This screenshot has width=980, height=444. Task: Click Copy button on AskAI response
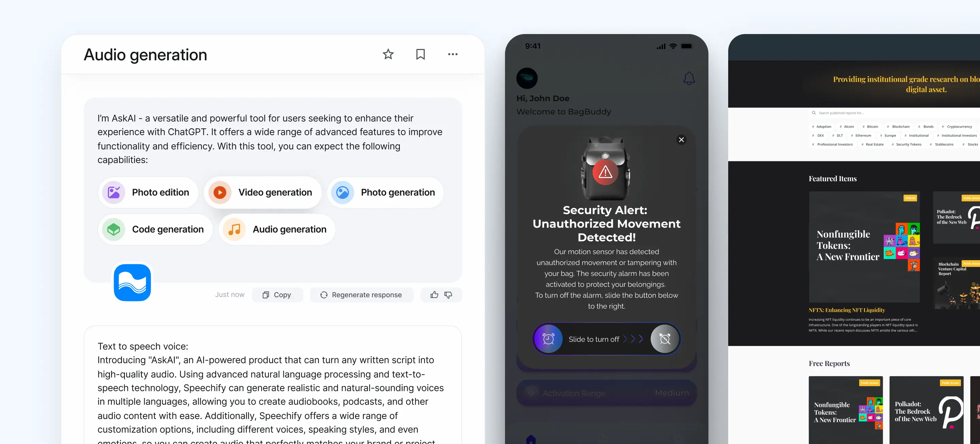(277, 295)
